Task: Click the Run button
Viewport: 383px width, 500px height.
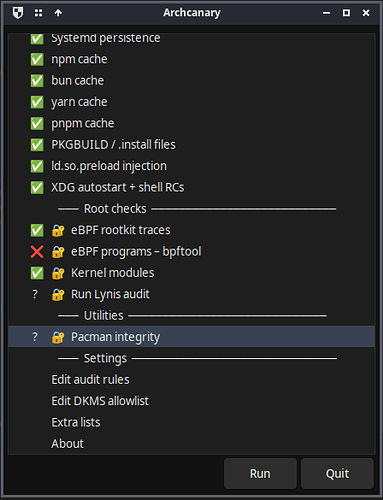Action: click(260, 474)
